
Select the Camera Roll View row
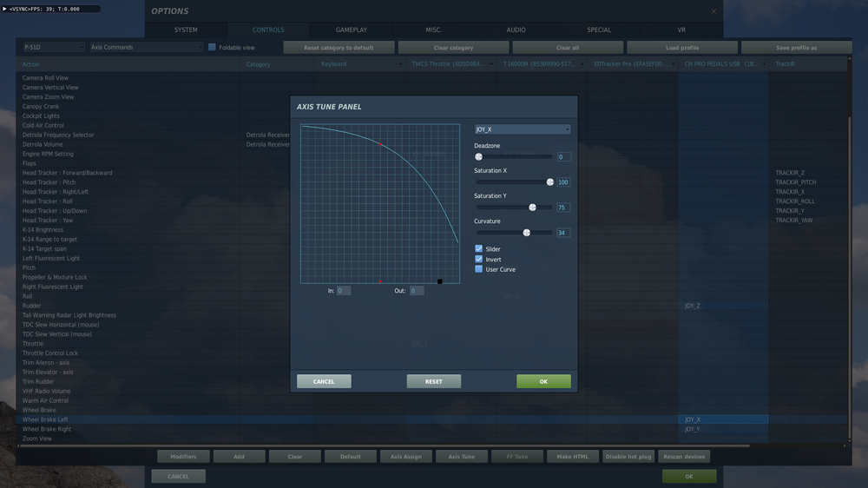(x=431, y=77)
